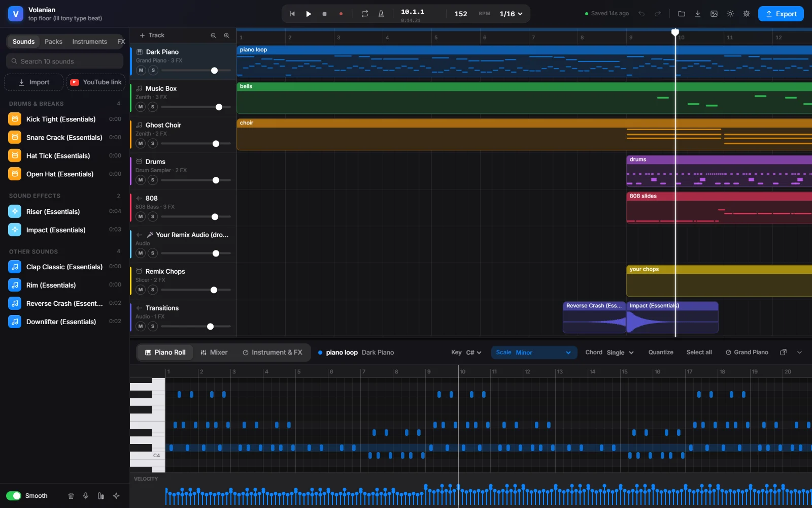Open the Mixer tab

(x=214, y=352)
